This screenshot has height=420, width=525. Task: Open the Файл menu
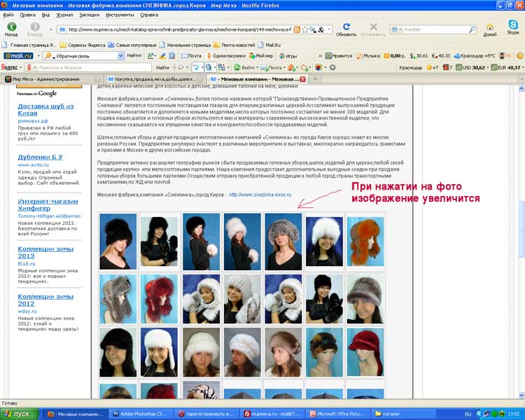point(8,15)
